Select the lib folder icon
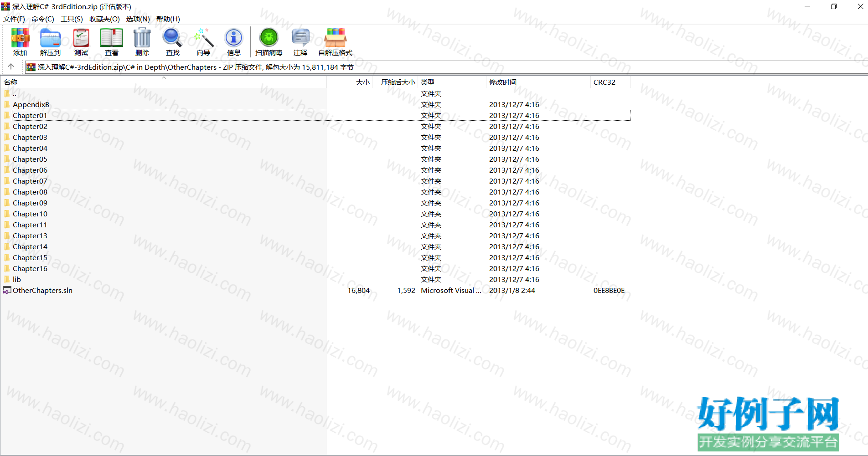The width and height of the screenshot is (868, 456). 7,279
